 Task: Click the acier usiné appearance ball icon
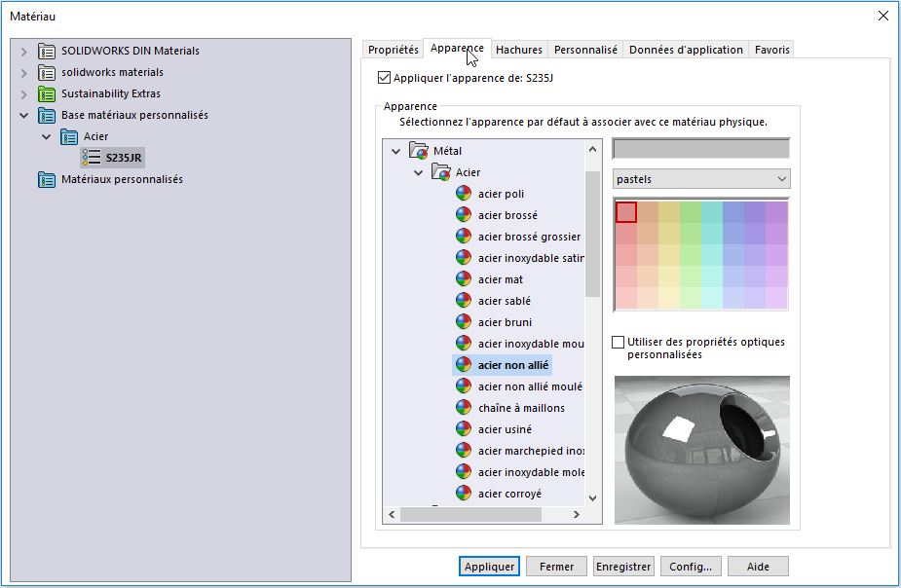464,429
